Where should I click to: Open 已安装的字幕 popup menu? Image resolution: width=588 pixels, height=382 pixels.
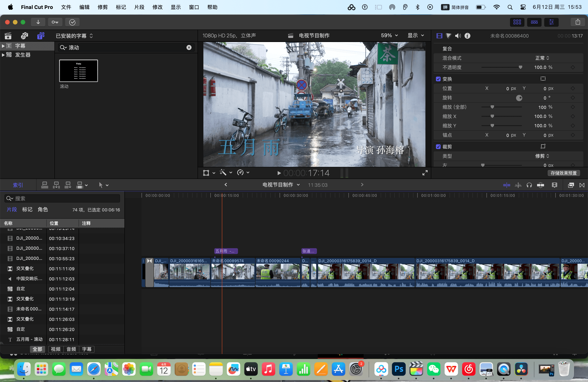74,36
